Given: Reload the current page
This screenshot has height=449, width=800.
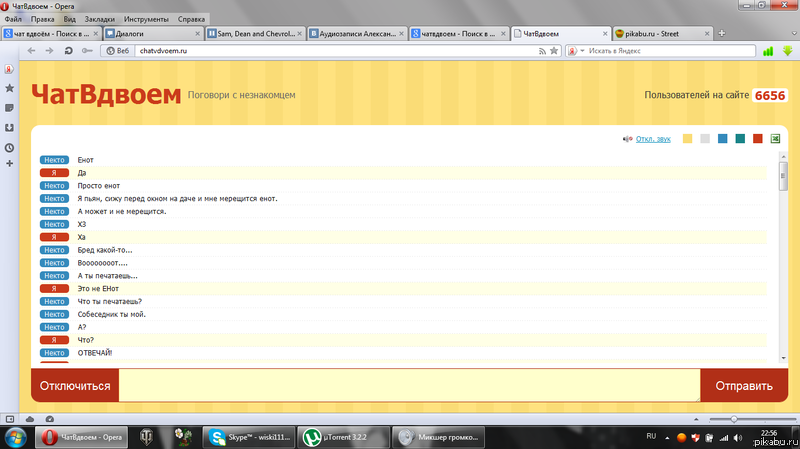Looking at the screenshot, I should (x=68, y=51).
